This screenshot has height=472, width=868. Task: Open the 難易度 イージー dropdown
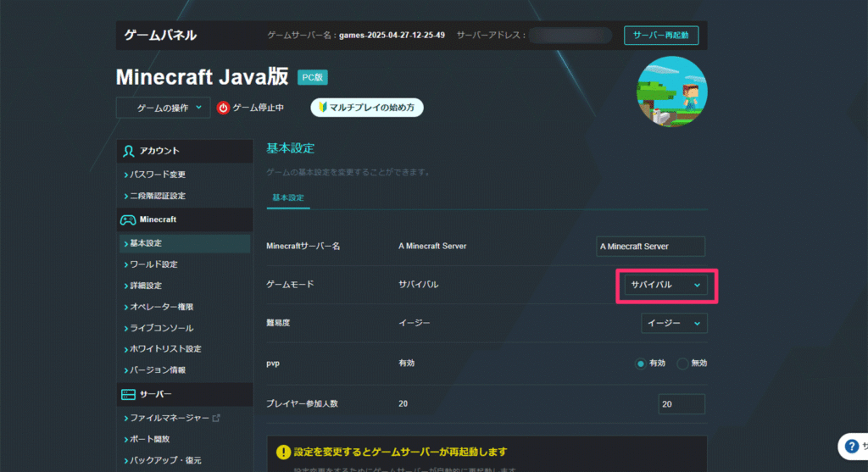pyautogui.click(x=674, y=323)
